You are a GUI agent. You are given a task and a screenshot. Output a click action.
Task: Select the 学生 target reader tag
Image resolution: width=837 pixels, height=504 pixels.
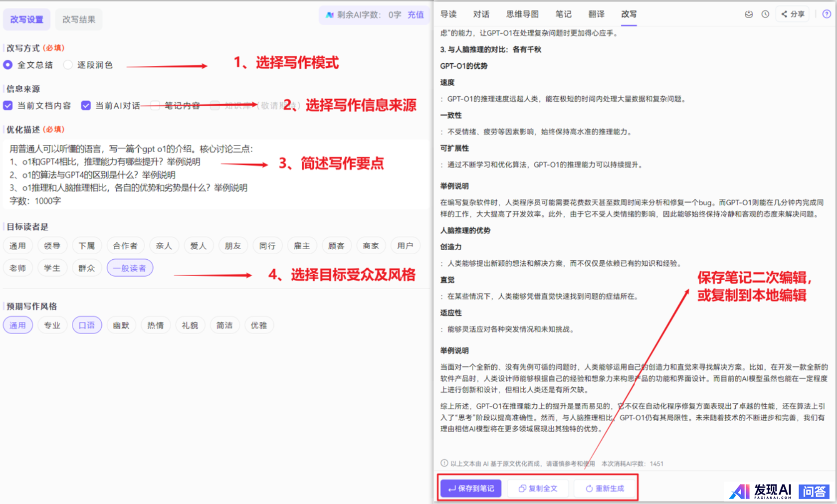point(52,268)
